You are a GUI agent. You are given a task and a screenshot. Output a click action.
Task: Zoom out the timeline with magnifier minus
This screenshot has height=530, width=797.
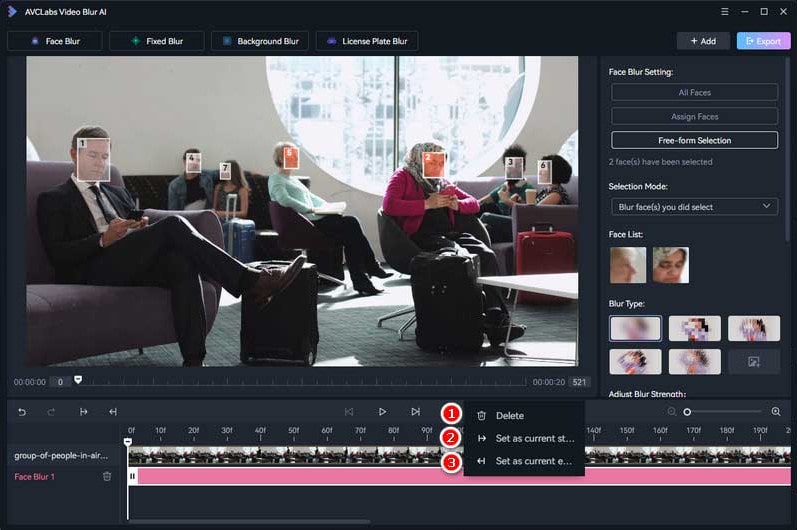coord(672,411)
